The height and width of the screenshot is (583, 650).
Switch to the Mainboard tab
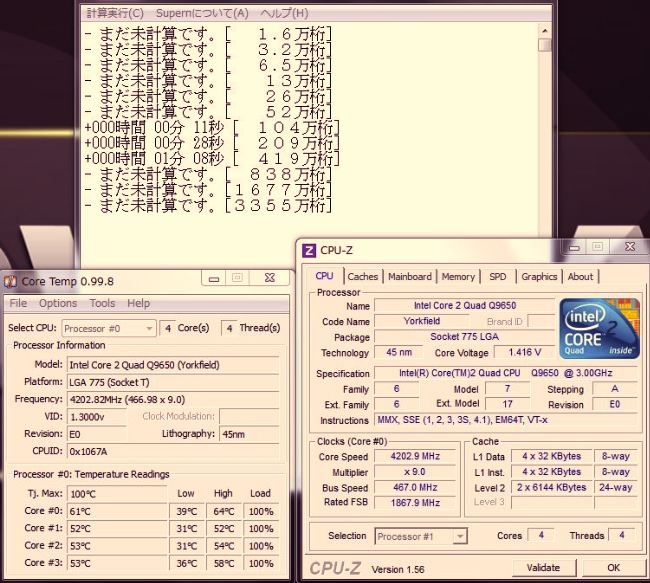coord(409,277)
